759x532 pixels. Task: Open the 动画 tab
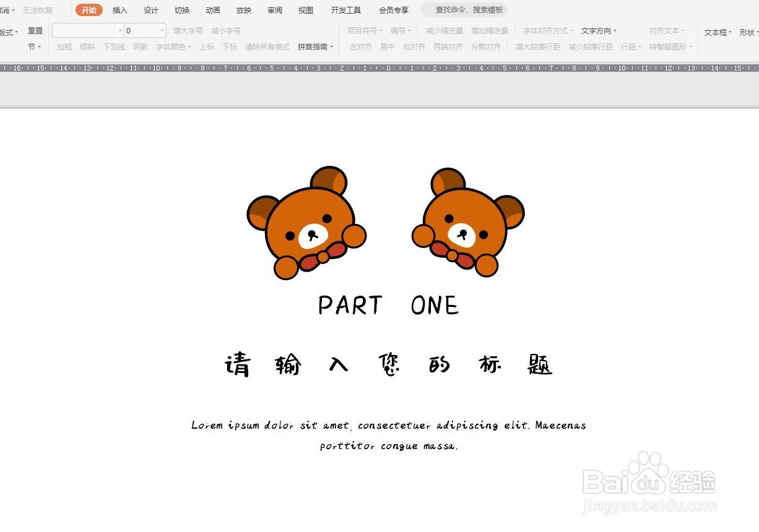(x=213, y=10)
